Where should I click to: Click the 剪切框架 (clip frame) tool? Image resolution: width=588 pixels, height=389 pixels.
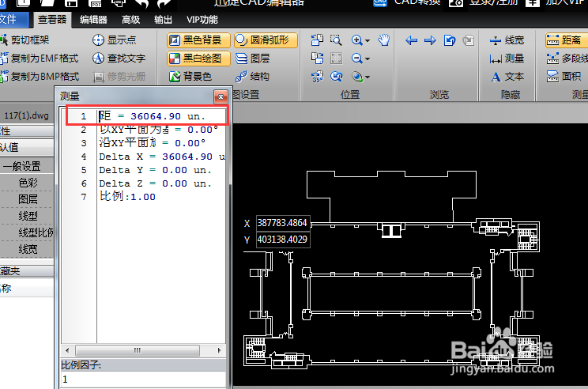pyautogui.click(x=24, y=40)
